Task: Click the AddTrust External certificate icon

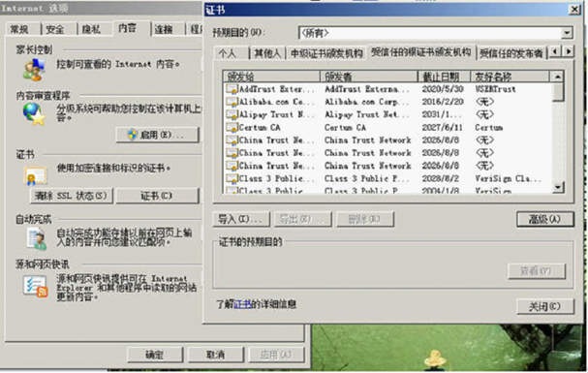Action: point(232,89)
